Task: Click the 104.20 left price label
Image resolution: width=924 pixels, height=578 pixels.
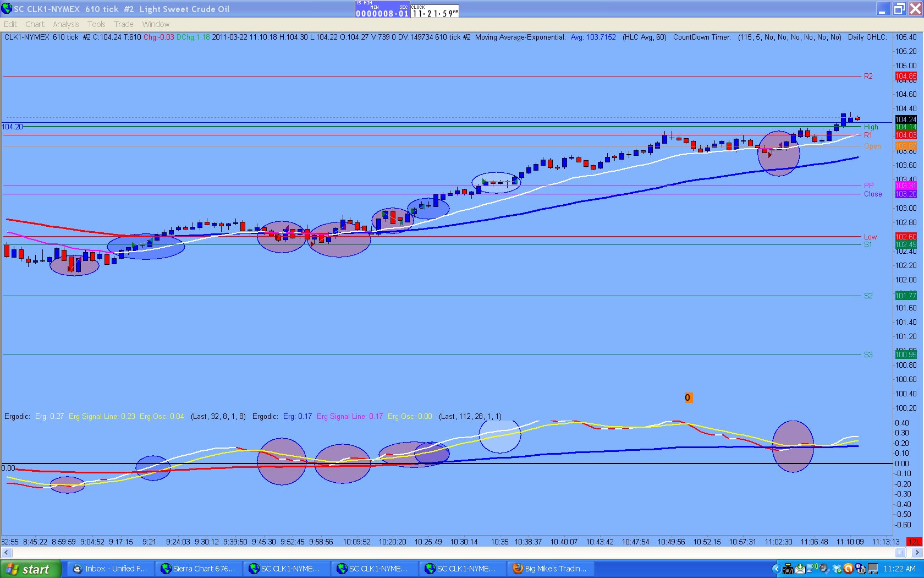Action: (x=12, y=127)
